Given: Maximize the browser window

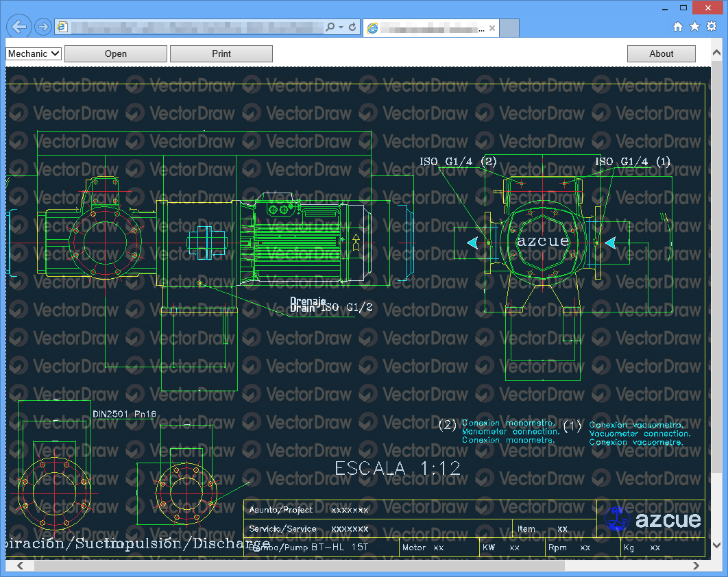Looking at the screenshot, I should [683, 8].
